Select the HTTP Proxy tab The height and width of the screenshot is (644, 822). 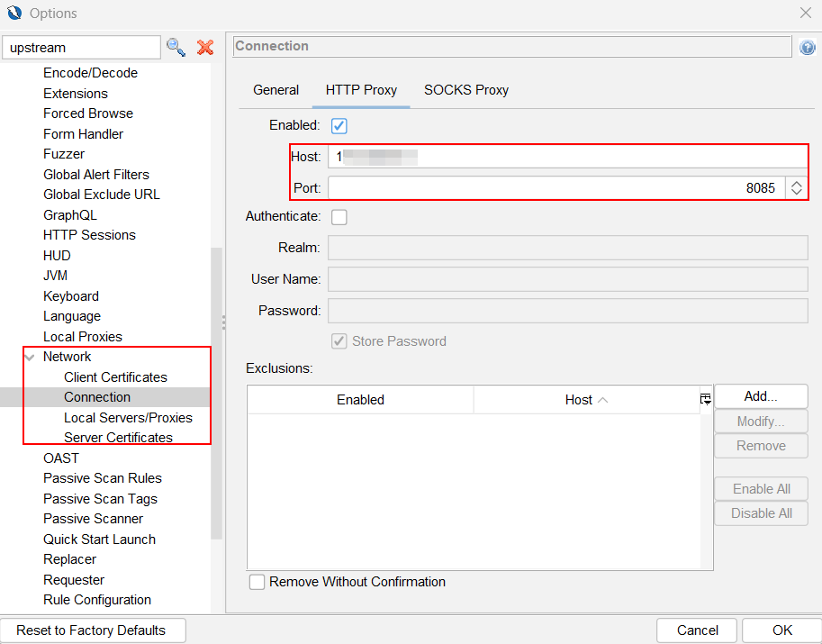coord(361,90)
